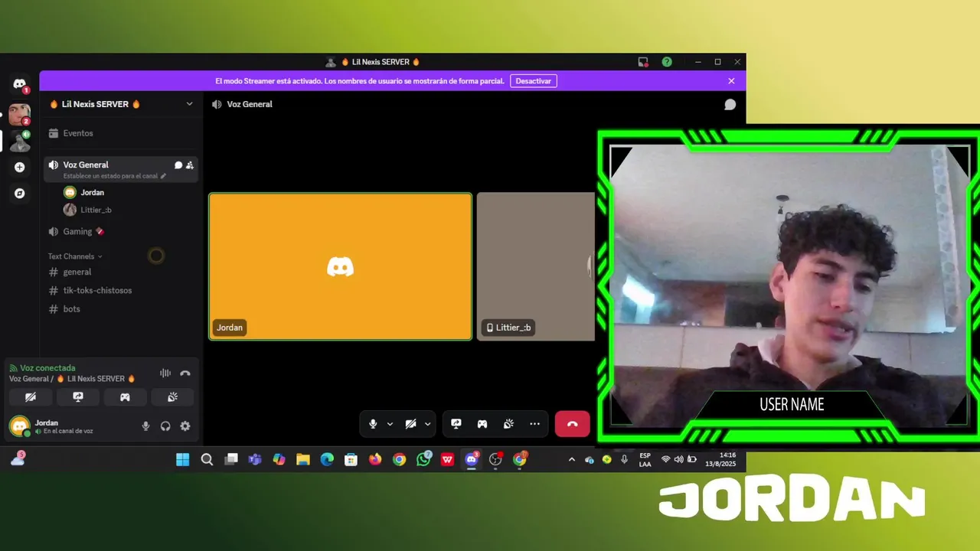Open microphone options dropdown arrow in call bar
Image resolution: width=980 pixels, height=551 pixels.
coord(390,424)
